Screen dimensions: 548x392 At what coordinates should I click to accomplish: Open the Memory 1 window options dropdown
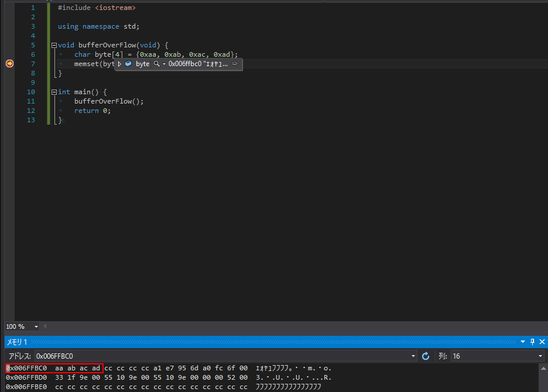coord(523,342)
